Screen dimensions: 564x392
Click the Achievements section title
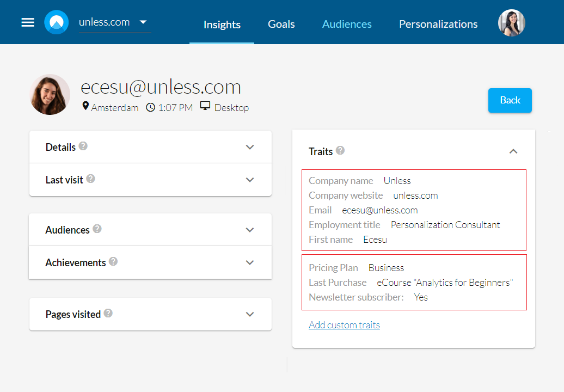click(76, 263)
